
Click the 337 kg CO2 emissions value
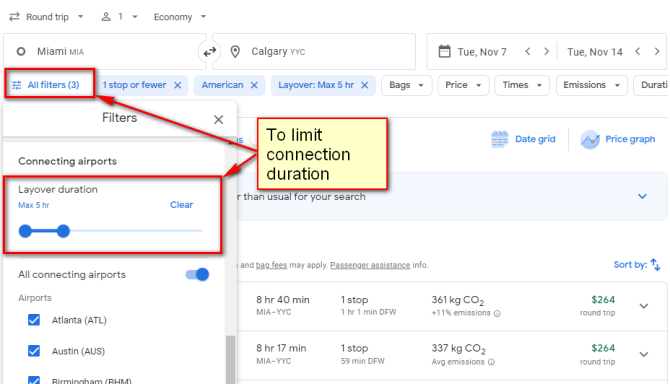(x=458, y=349)
